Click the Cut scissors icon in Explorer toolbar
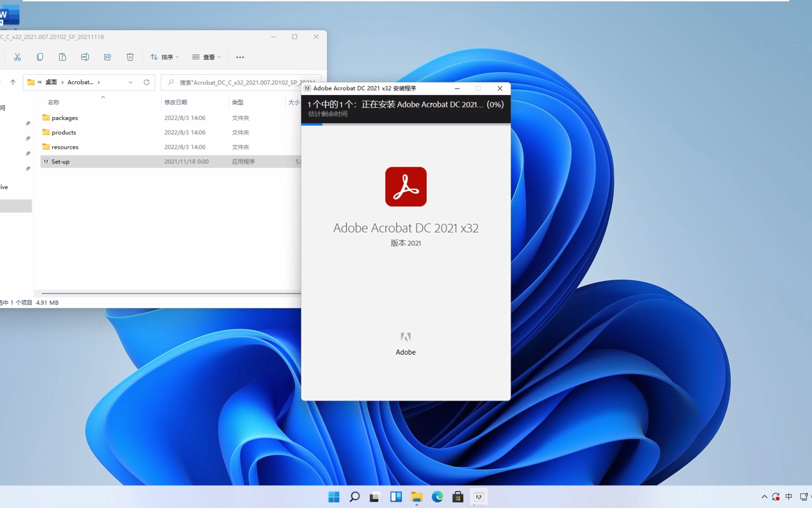The image size is (812, 508). coord(17,57)
